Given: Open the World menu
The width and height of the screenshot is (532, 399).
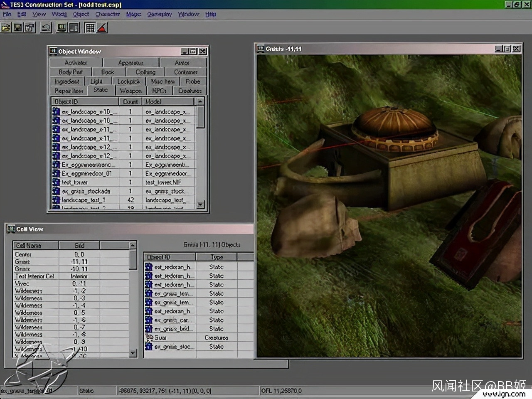Looking at the screenshot, I should pyautogui.click(x=59, y=14).
